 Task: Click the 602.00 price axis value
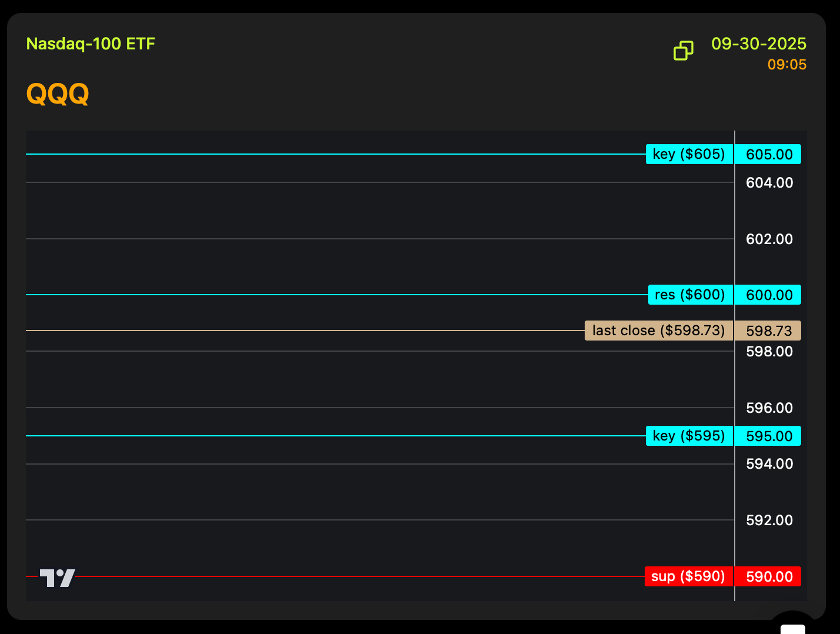point(769,239)
